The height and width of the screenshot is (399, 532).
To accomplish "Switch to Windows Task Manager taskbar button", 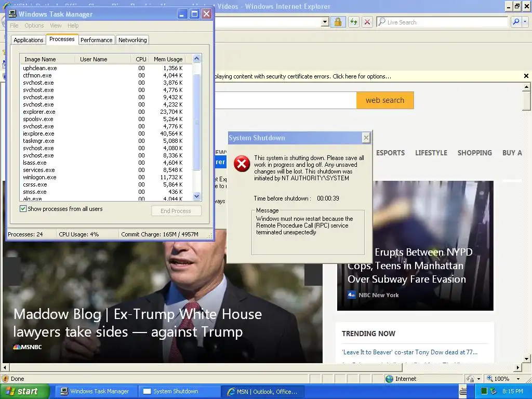I will click(96, 392).
